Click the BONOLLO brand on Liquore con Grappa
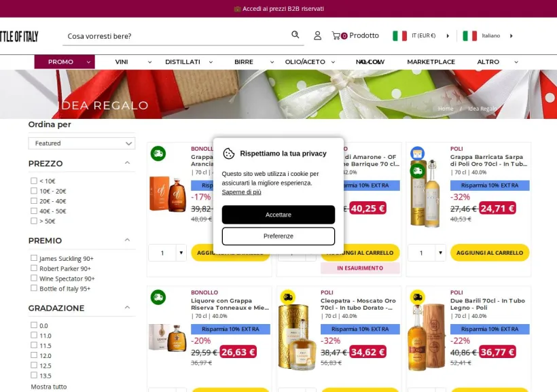Screen dimensions: 557x392 point(204,293)
